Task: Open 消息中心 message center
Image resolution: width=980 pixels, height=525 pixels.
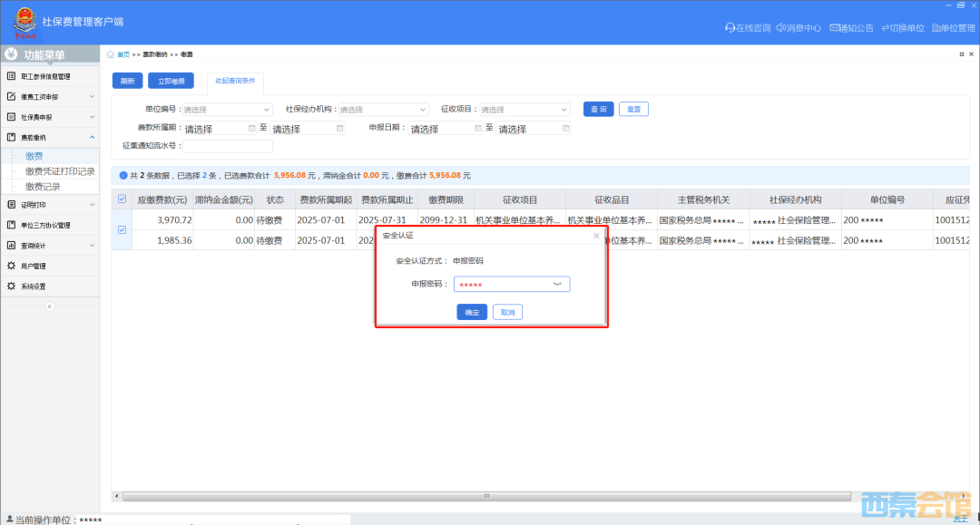Action: click(x=799, y=28)
